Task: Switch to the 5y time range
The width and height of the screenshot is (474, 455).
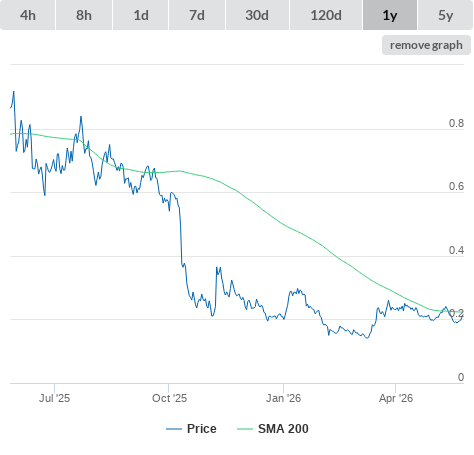Action: 445,15
